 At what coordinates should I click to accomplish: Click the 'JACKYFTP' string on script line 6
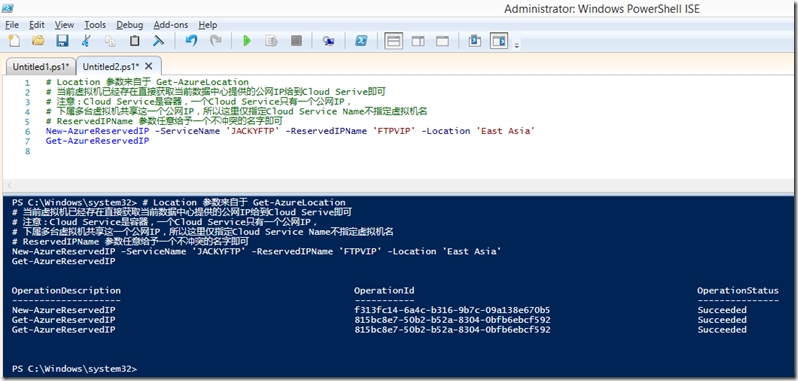coord(252,131)
